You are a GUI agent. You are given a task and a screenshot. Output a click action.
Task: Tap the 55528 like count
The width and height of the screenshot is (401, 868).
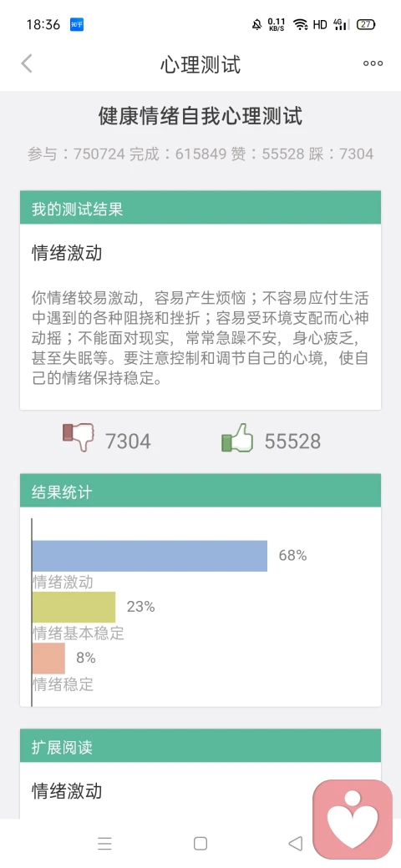coord(292,442)
